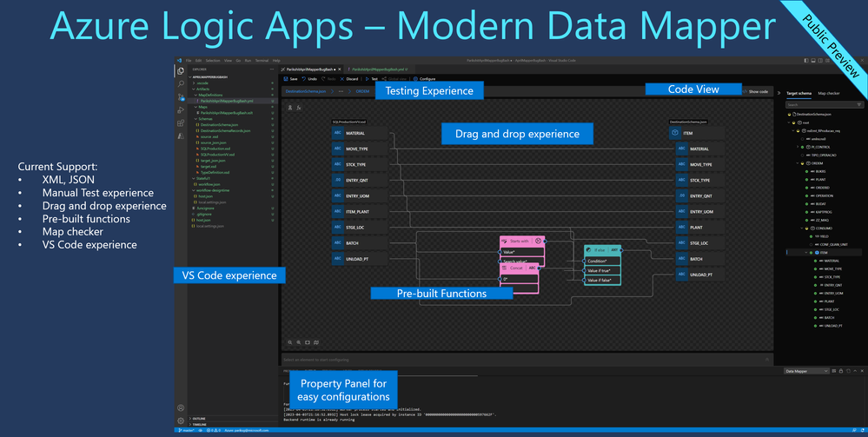Open Explorer more actions ellipsis
868x437 pixels.
point(271,70)
